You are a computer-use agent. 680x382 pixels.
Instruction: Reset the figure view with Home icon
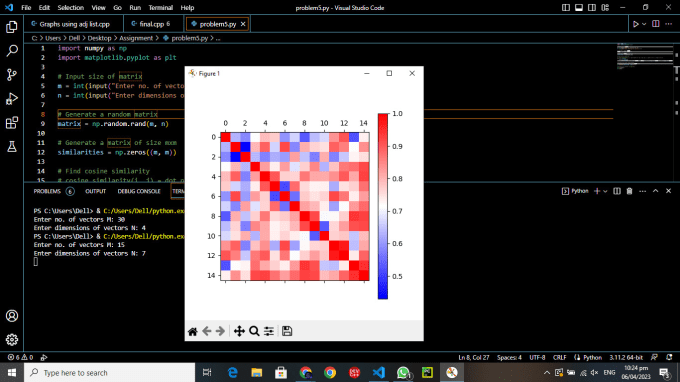point(193,331)
